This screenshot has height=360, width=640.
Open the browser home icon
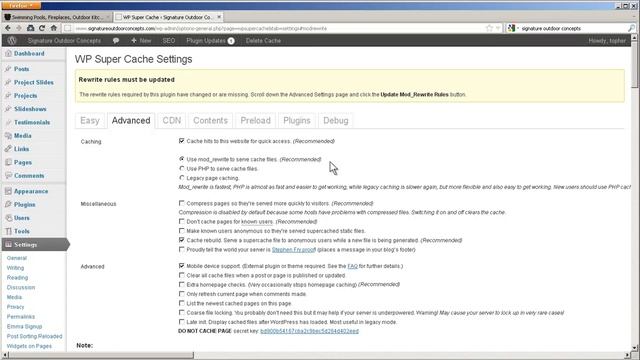[x=53, y=28]
